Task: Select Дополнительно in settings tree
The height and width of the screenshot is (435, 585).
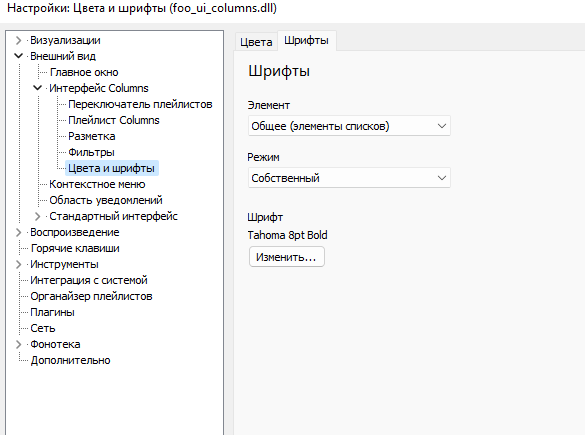Action: 71,360
